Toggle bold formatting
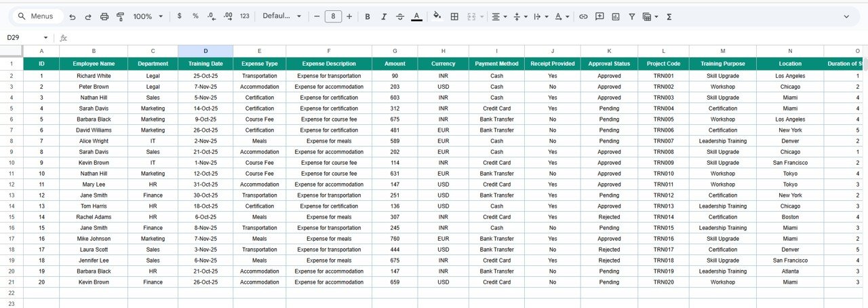868x308 pixels. click(x=368, y=16)
